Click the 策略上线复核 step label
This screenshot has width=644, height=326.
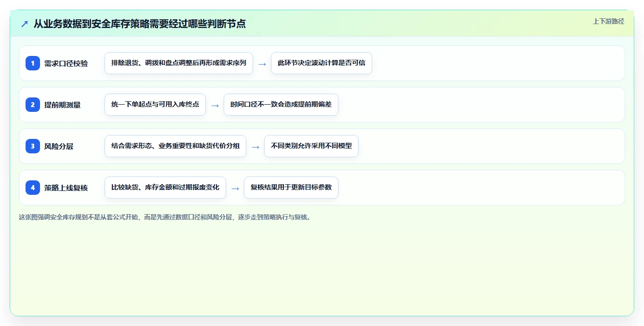pos(66,188)
